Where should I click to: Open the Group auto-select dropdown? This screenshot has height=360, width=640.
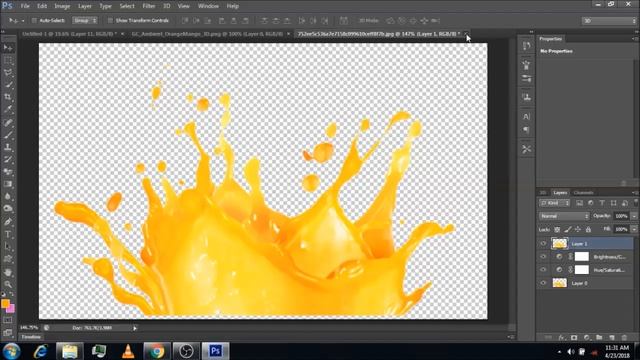tap(85, 20)
